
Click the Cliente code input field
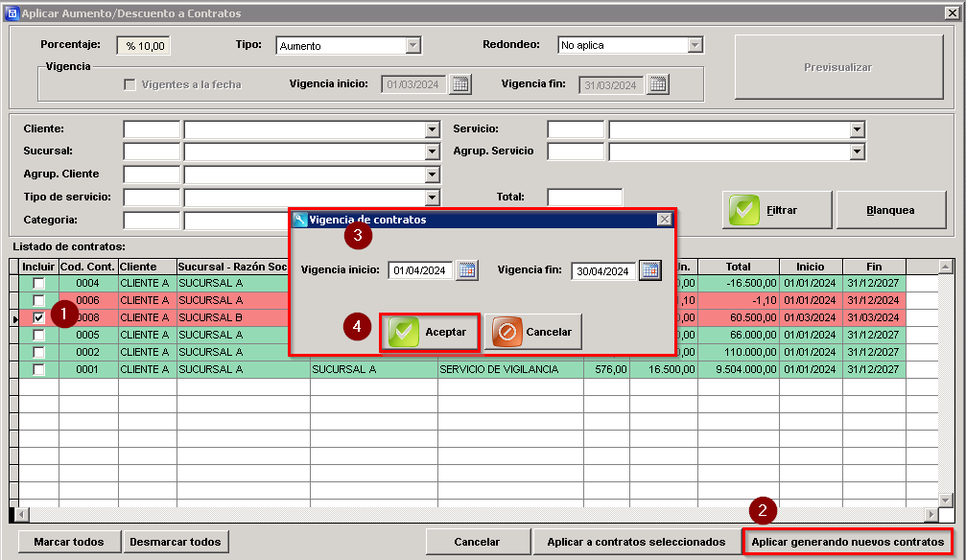click(152, 129)
